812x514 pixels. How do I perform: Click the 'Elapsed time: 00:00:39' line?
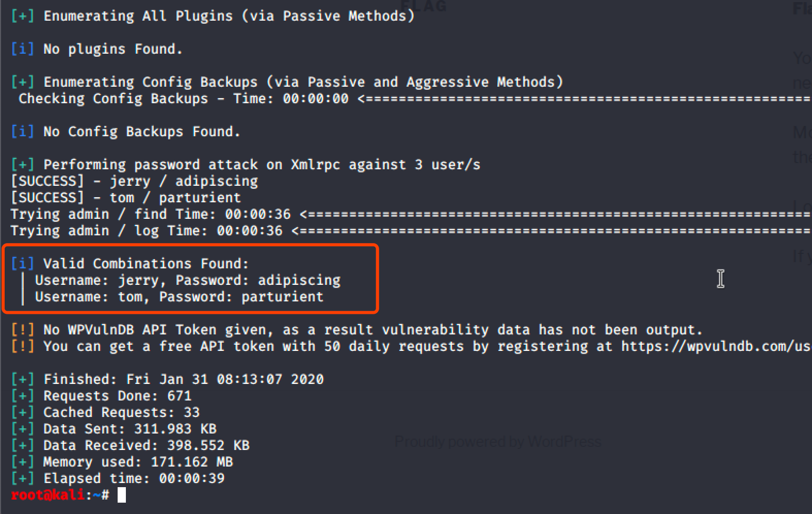(x=134, y=478)
